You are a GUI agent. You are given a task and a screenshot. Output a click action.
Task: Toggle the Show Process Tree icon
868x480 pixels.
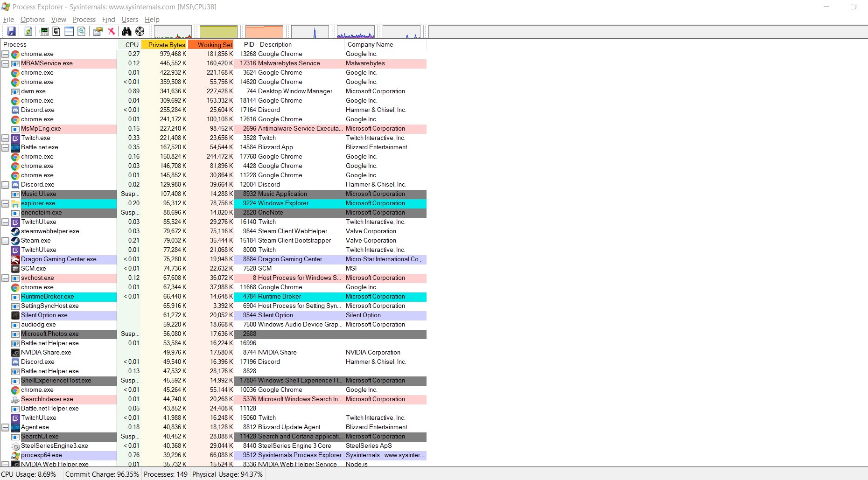click(x=56, y=31)
